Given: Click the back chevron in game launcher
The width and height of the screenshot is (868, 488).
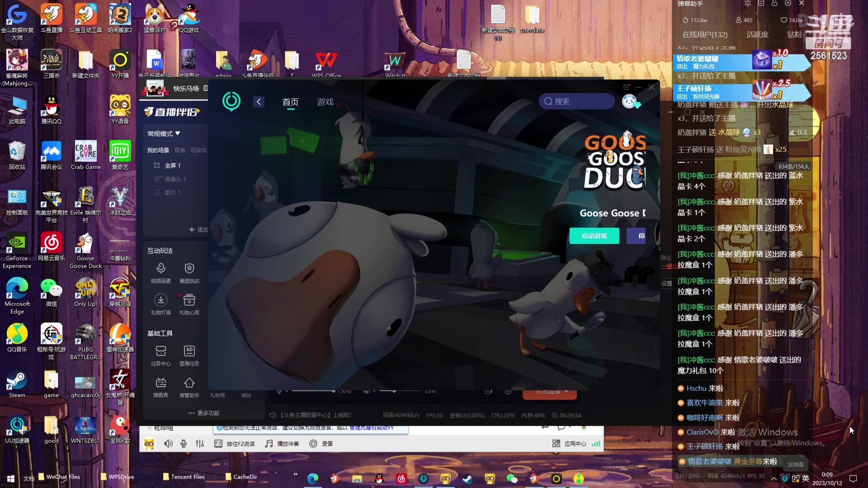Looking at the screenshot, I should tap(259, 102).
